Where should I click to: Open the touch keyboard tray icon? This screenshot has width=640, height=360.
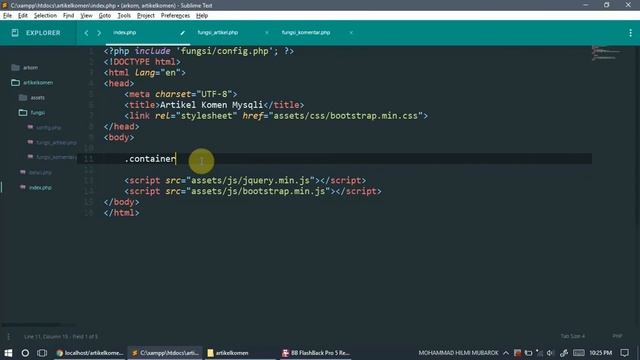(x=579, y=353)
